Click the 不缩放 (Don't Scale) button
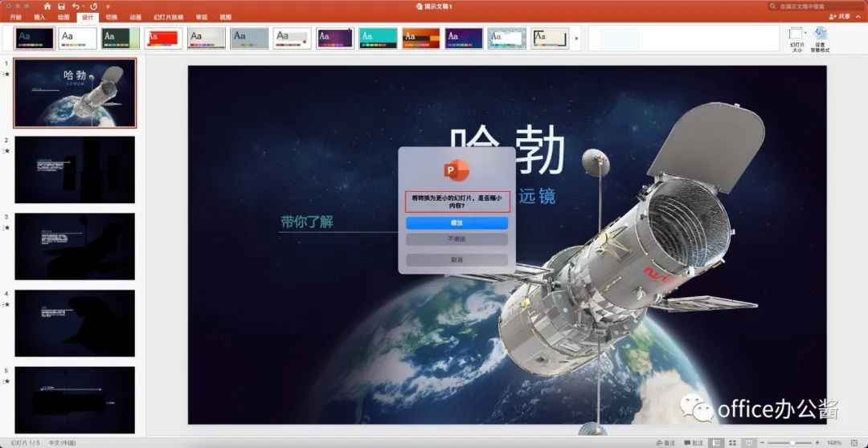This screenshot has height=448, width=868. 457,239
